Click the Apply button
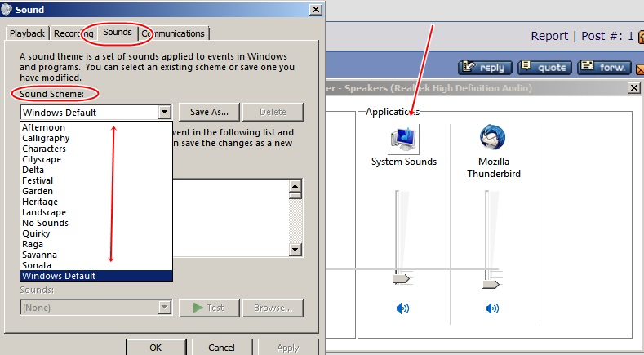Screen dimensions: 644x355 [288, 348]
